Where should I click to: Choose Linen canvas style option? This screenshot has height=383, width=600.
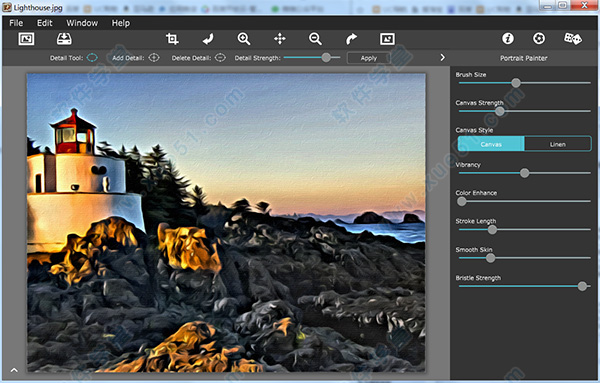pyautogui.click(x=558, y=144)
